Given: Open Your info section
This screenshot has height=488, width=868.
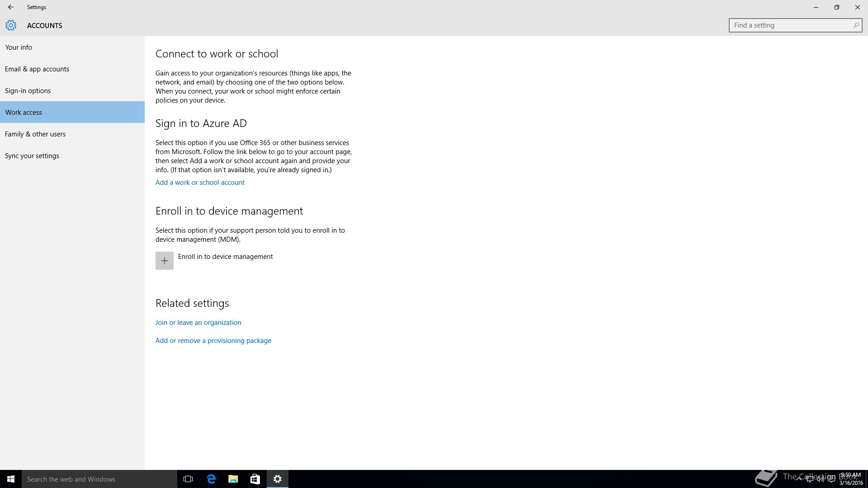Looking at the screenshot, I should (72, 47).
